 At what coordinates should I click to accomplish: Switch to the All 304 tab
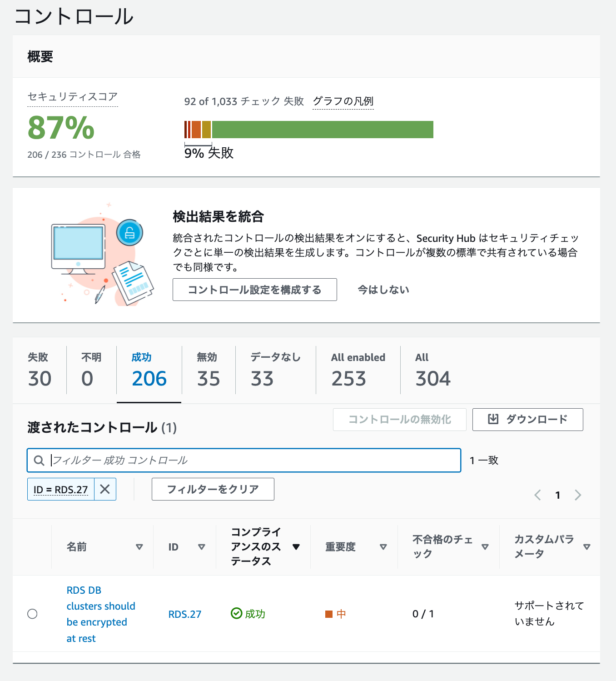pos(432,369)
